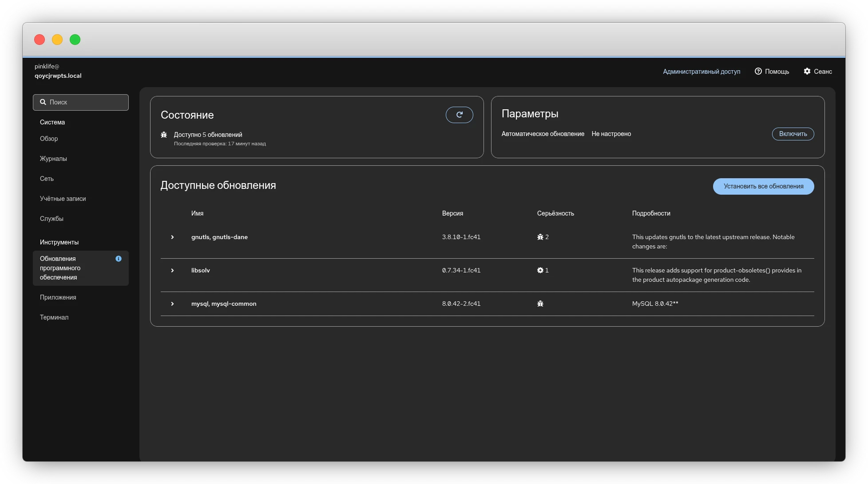Click the bug severity icon in gnutls row

coord(540,237)
